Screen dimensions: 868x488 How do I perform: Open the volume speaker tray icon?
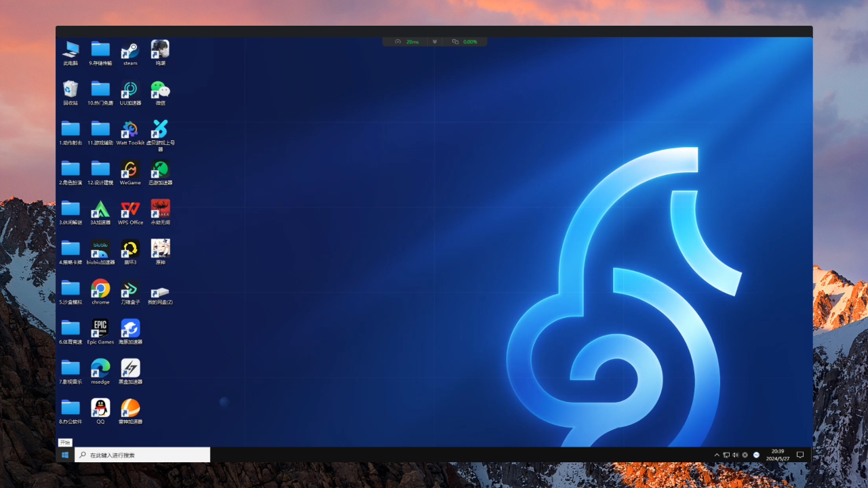click(736, 455)
